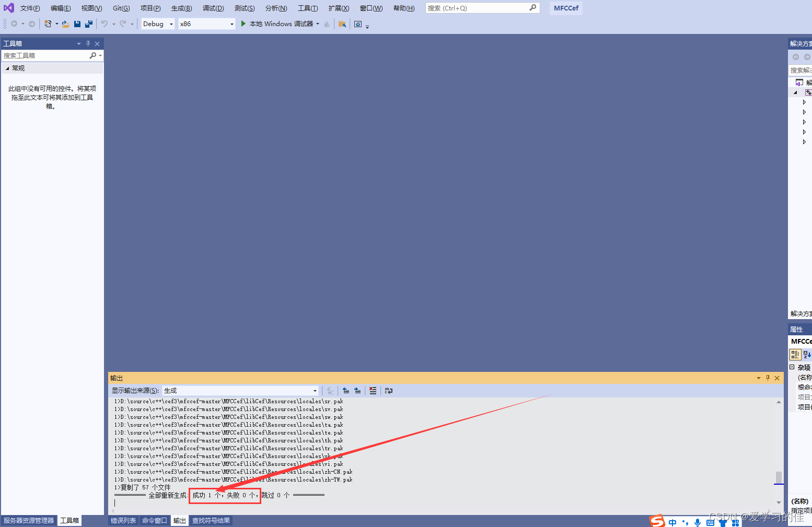The image size is (812, 527).
Task: Switch to the 命令窗口 tab
Action: (x=155, y=520)
